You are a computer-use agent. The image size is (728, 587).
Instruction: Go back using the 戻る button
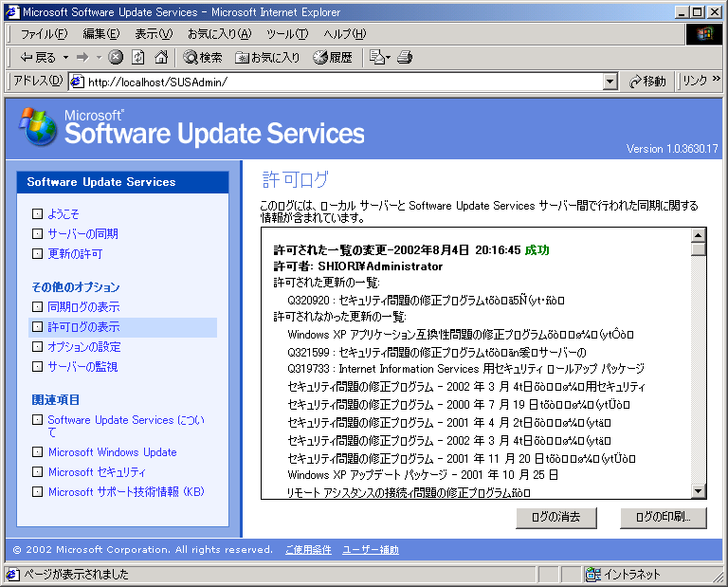coord(38,57)
